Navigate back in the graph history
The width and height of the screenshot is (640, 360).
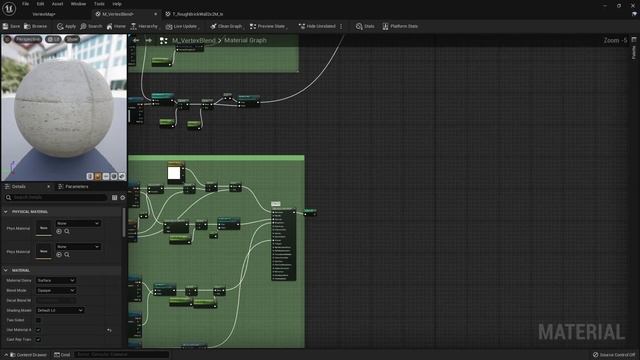coord(136,40)
